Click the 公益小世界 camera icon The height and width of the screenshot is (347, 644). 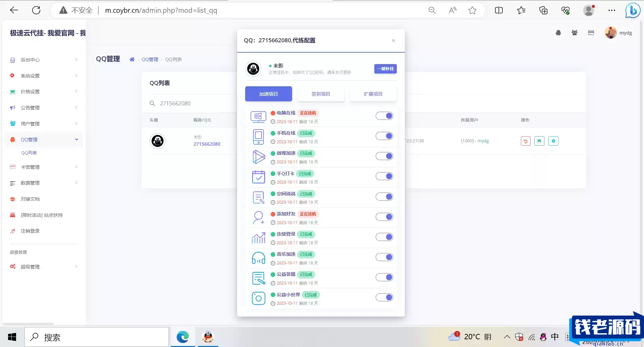259,298
